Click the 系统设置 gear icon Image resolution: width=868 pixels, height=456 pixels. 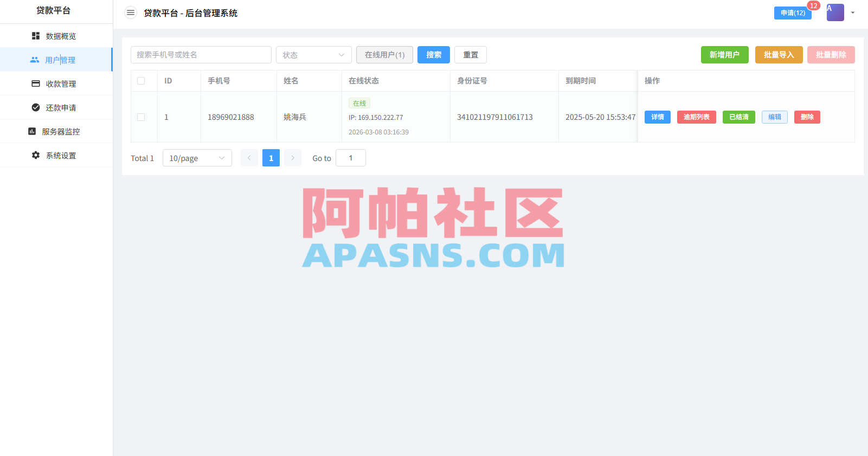(36, 155)
